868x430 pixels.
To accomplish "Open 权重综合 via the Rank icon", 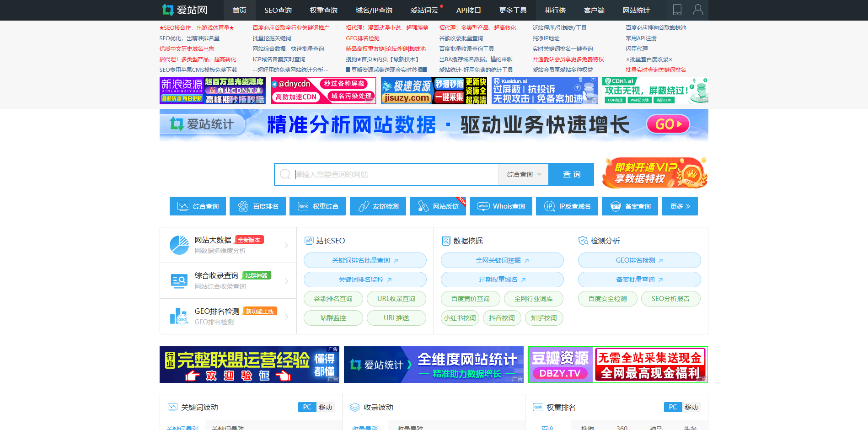I will point(302,206).
